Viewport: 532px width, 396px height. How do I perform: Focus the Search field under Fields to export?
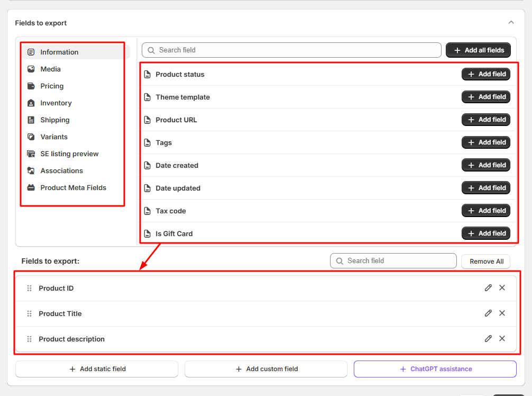point(393,261)
